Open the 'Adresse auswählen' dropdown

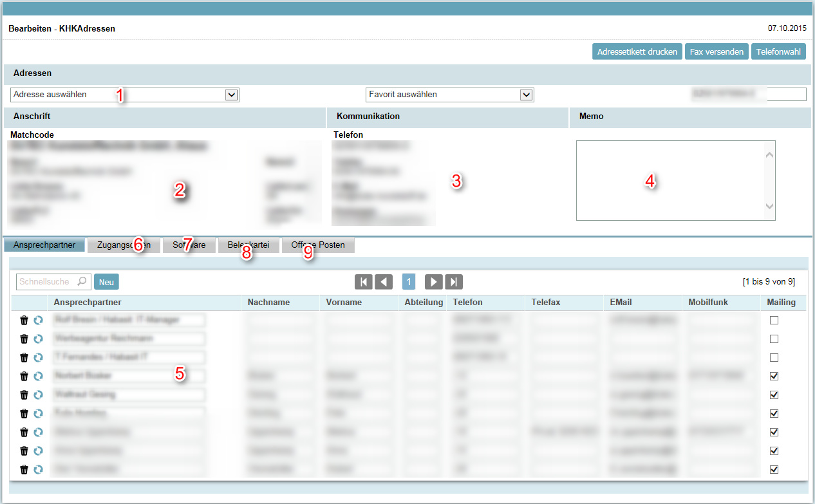coord(125,95)
